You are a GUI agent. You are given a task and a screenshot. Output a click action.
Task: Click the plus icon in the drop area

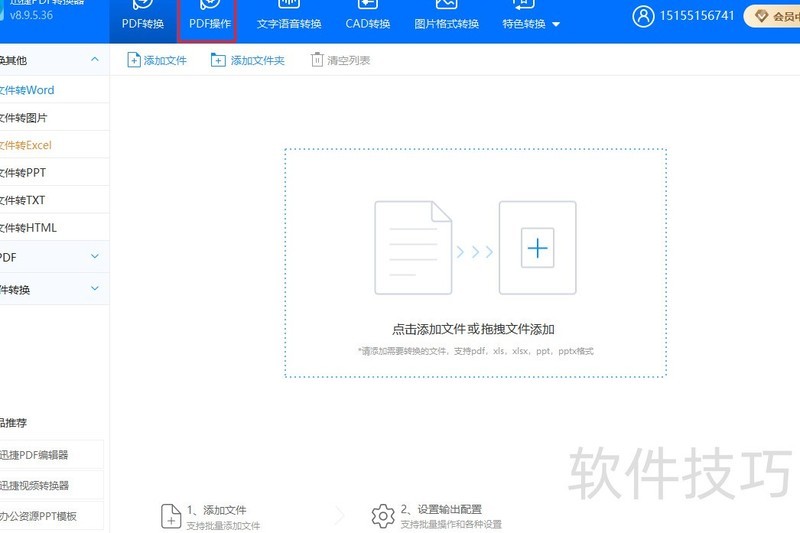(537, 248)
